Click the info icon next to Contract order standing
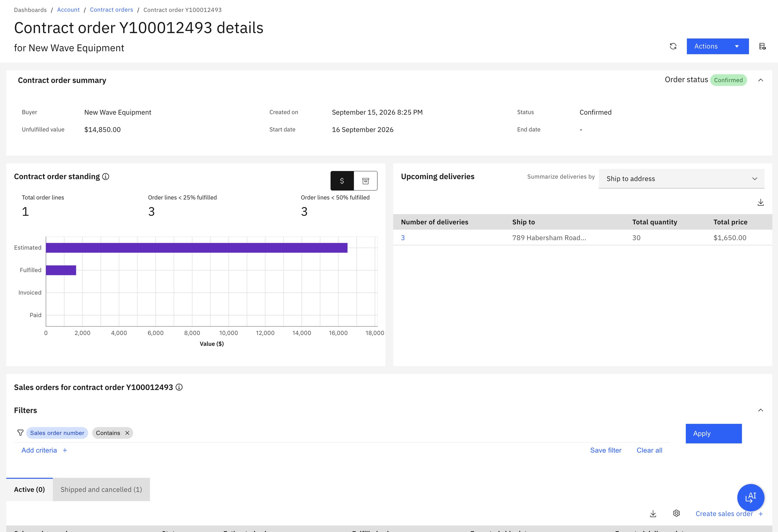Image resolution: width=778 pixels, height=532 pixels. 105,176
